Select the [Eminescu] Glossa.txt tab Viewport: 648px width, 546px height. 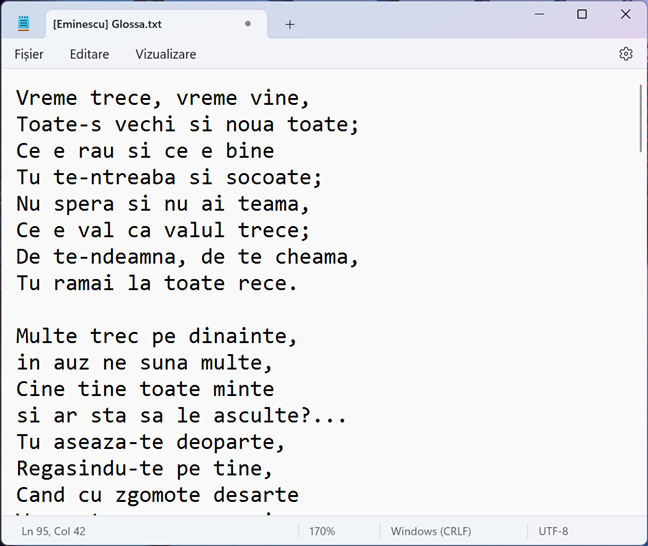156,24
